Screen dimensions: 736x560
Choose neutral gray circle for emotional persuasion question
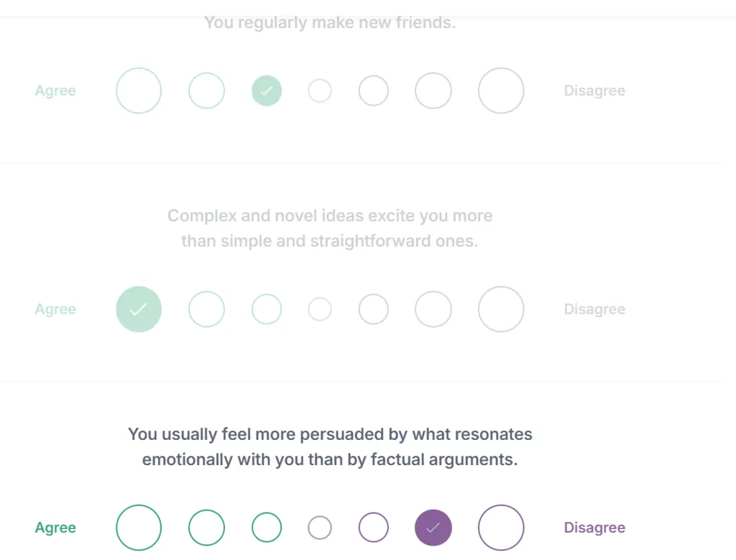[x=320, y=528]
